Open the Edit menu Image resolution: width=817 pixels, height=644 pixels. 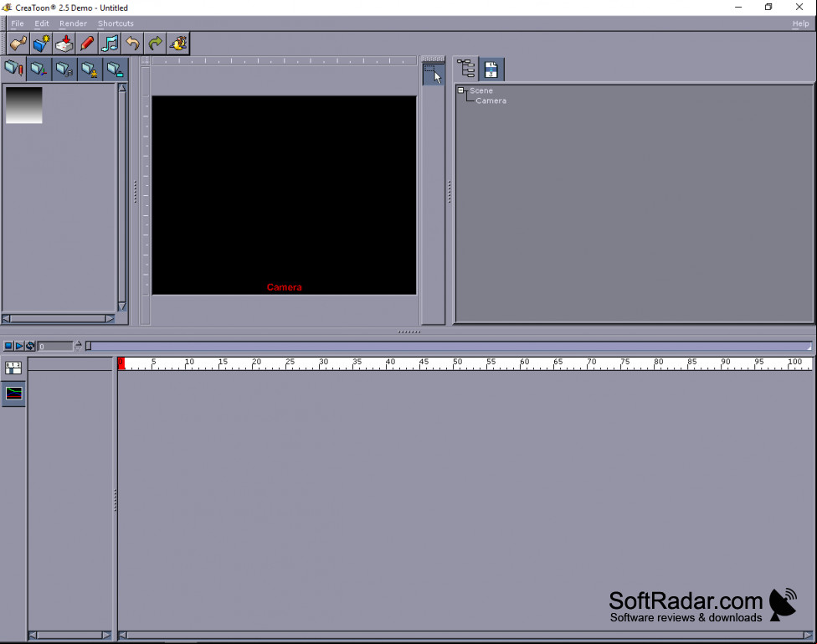pyautogui.click(x=42, y=23)
